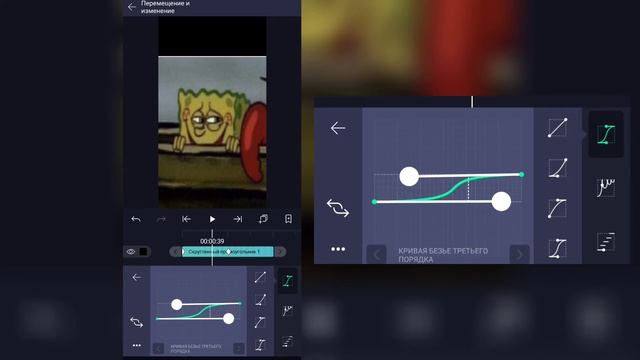This screenshot has height=360, width=640.
Task: Click the right arrow at the clip end
Action: click(280, 252)
